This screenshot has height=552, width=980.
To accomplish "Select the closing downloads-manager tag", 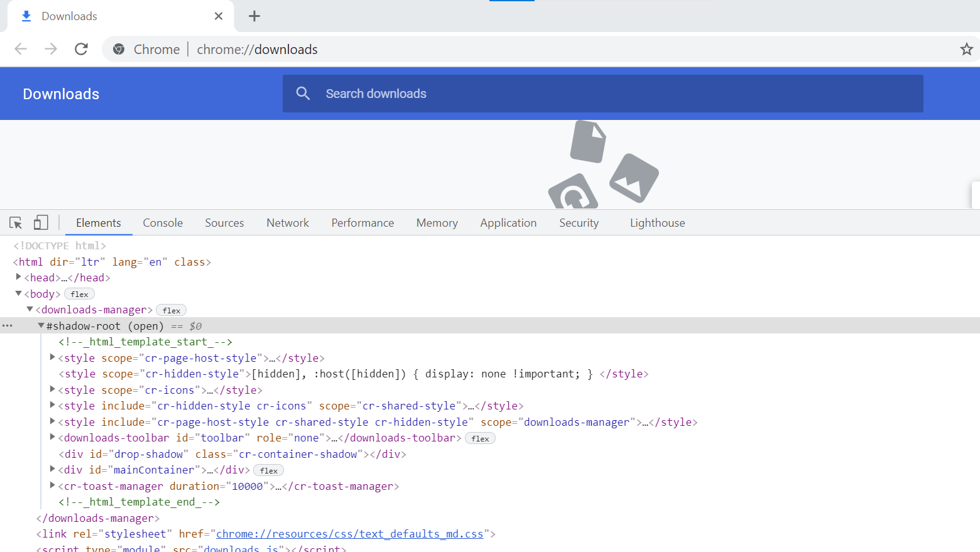I will tap(98, 518).
